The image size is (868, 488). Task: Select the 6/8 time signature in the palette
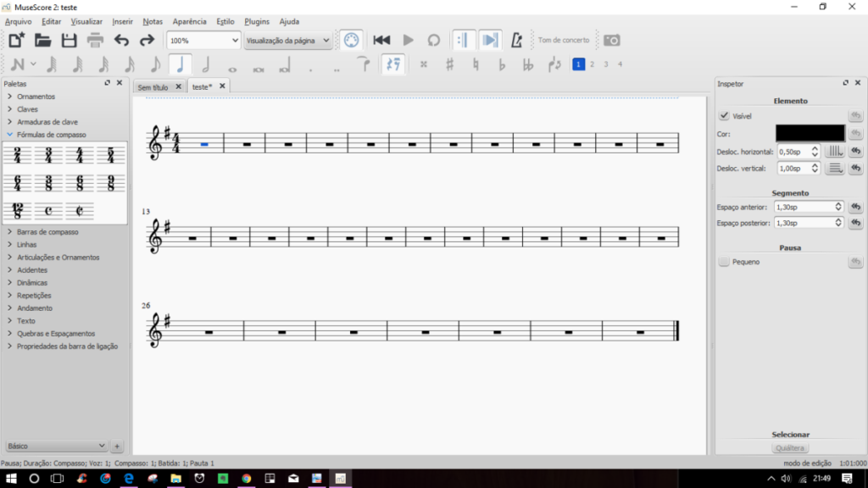click(81, 183)
